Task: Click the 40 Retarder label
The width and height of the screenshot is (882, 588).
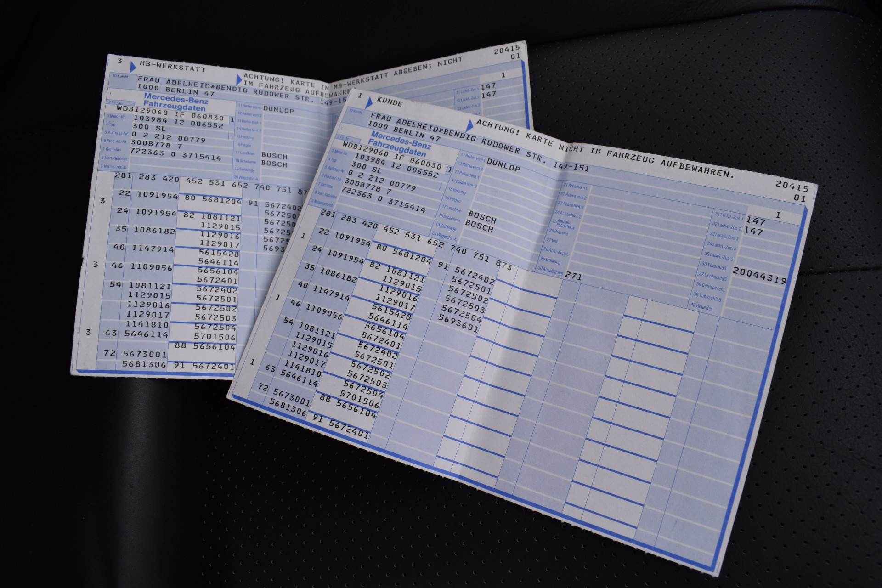Action: coord(702,306)
